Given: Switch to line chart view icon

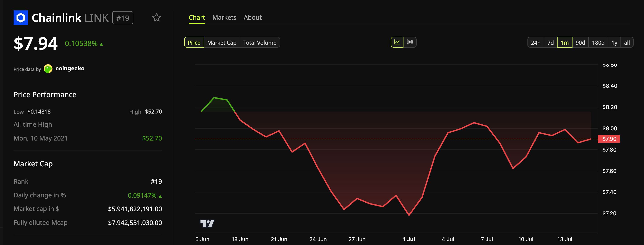Looking at the screenshot, I should 397,42.
